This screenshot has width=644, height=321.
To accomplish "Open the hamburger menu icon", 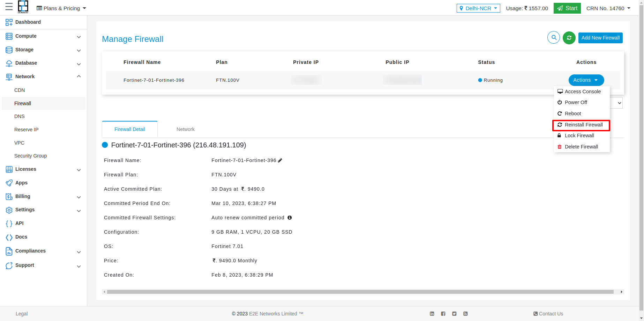I will tap(9, 7).
